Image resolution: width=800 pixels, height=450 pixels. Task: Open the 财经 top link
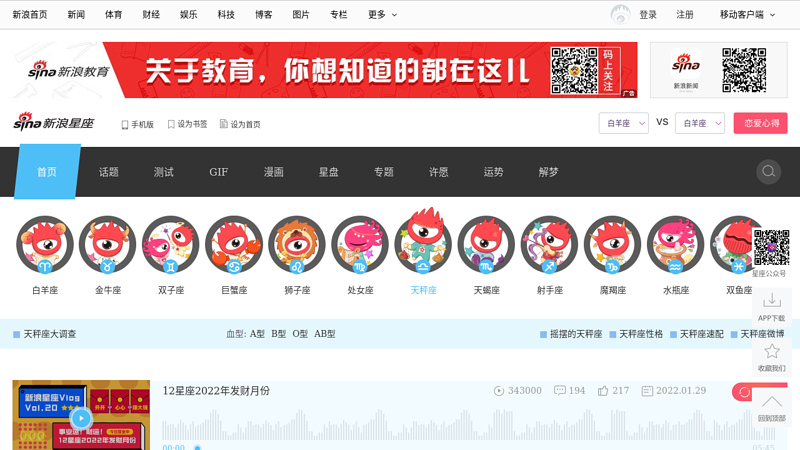click(x=151, y=15)
